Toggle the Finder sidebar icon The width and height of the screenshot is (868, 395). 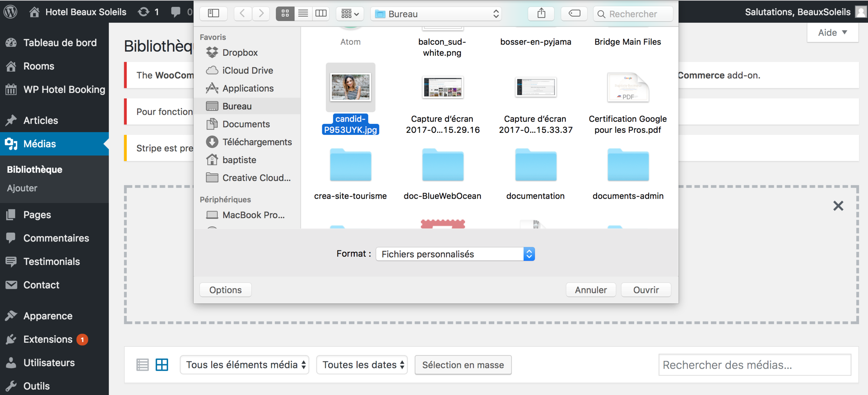tap(214, 14)
